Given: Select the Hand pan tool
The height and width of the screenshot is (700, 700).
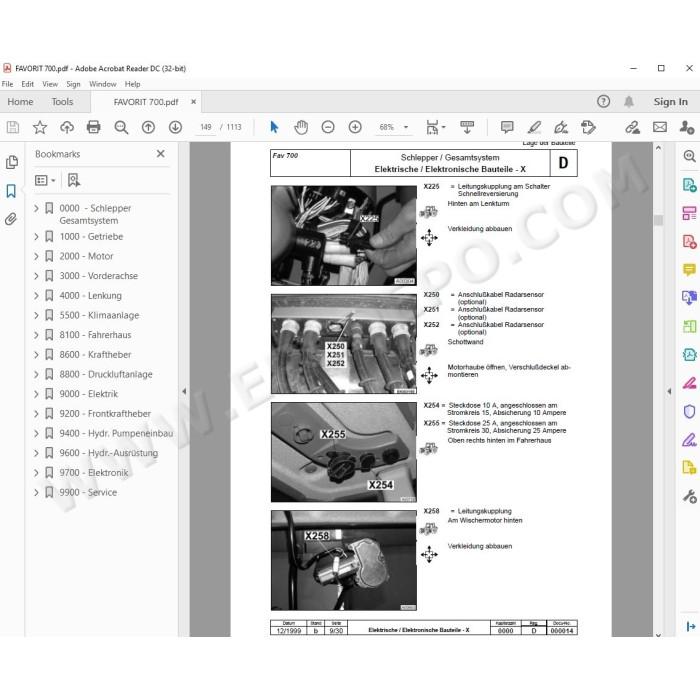Looking at the screenshot, I should tap(301, 127).
